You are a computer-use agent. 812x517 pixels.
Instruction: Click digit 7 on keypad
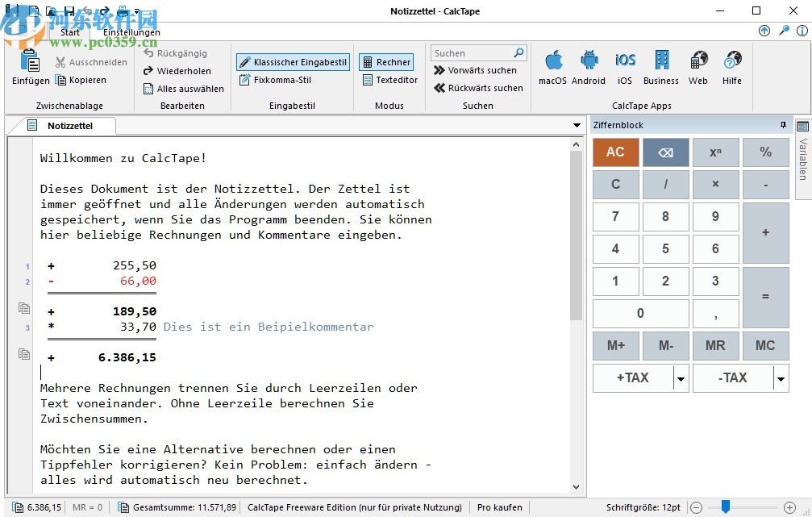615,216
